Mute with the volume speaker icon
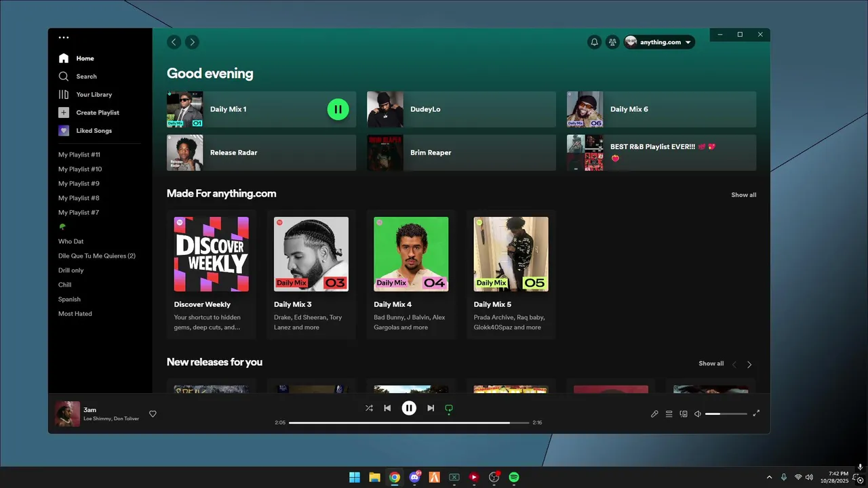 point(698,414)
